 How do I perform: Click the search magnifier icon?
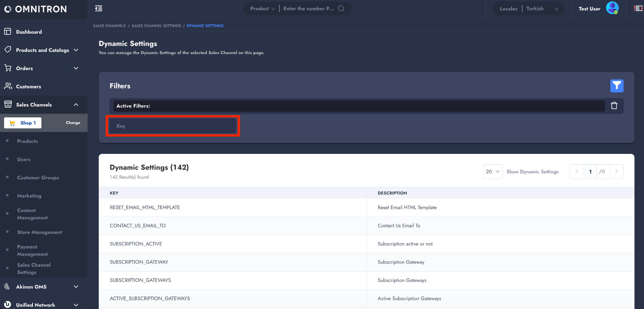point(341,8)
